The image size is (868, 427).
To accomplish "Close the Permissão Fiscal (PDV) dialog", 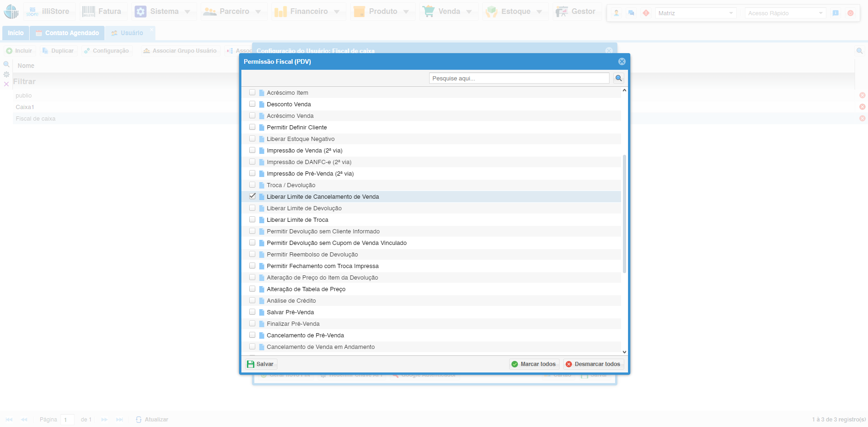I will (x=622, y=61).
